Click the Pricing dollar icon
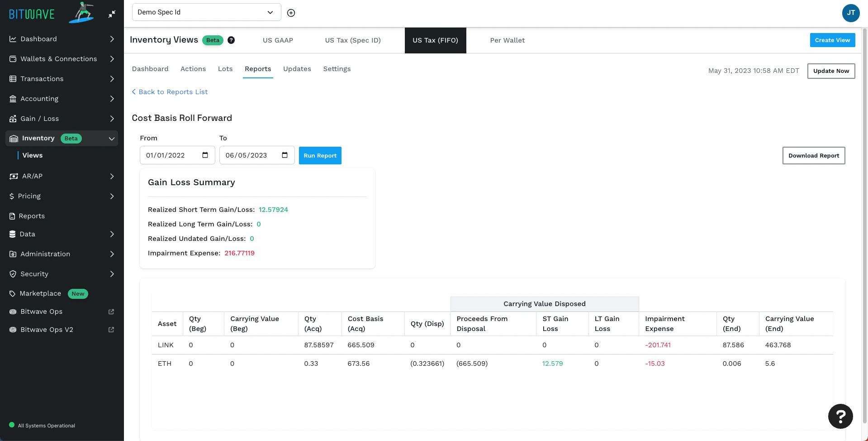The height and width of the screenshot is (441, 868). (x=12, y=196)
